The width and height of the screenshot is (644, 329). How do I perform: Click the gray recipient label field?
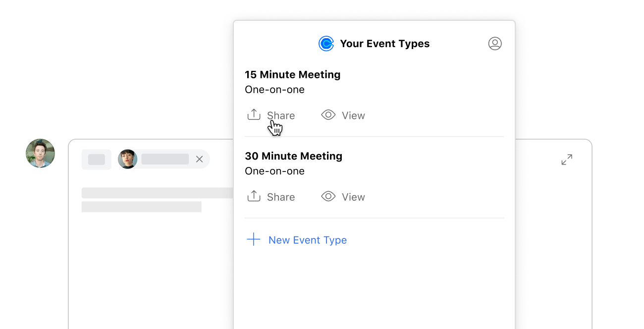point(165,159)
